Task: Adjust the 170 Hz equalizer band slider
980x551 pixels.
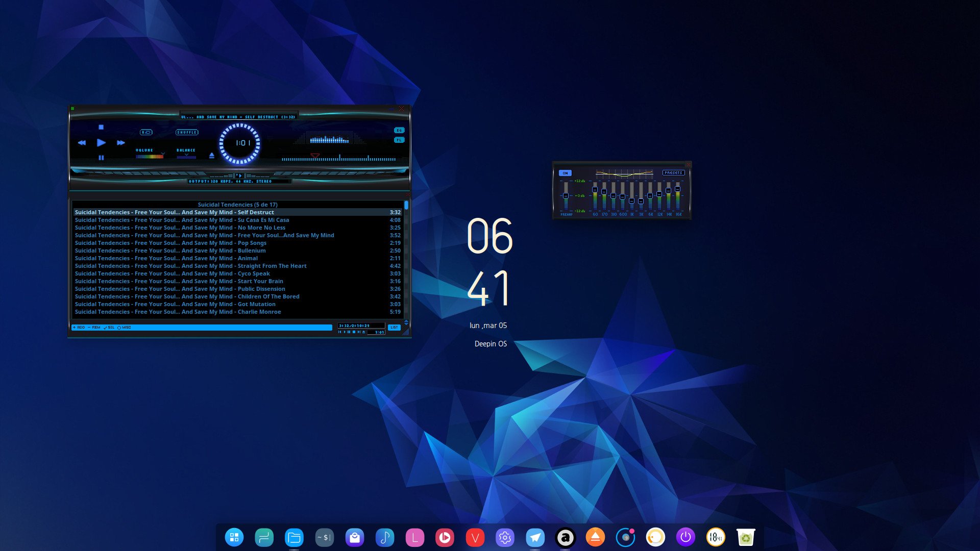Action: (604, 196)
